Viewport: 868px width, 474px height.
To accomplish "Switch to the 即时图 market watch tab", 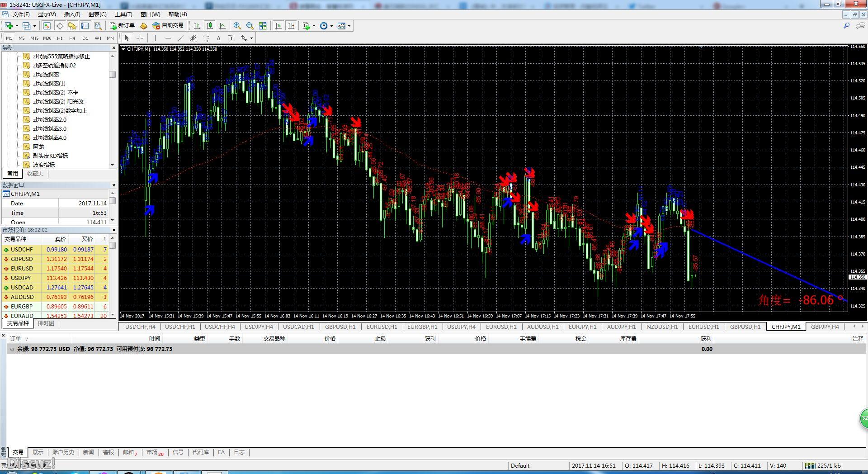I will 46,323.
